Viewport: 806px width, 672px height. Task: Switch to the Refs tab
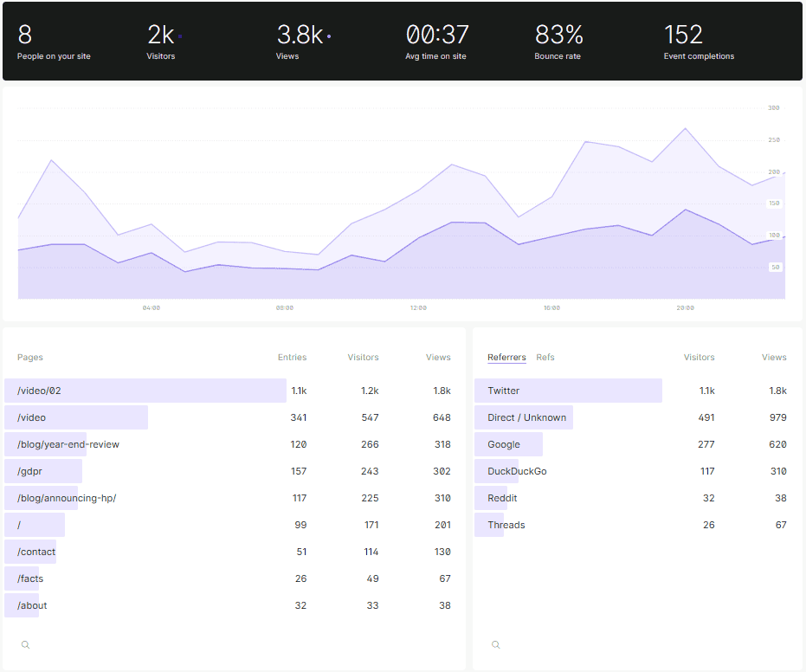click(x=545, y=357)
